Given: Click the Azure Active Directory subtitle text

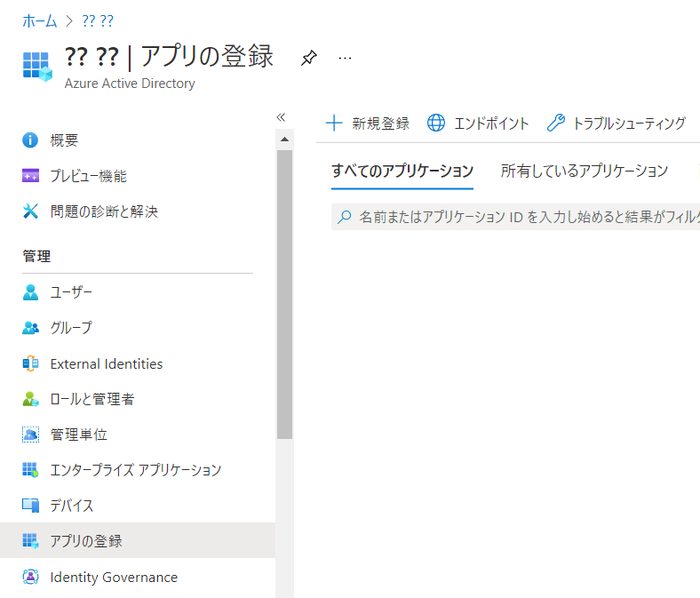Looking at the screenshot, I should point(130,84).
